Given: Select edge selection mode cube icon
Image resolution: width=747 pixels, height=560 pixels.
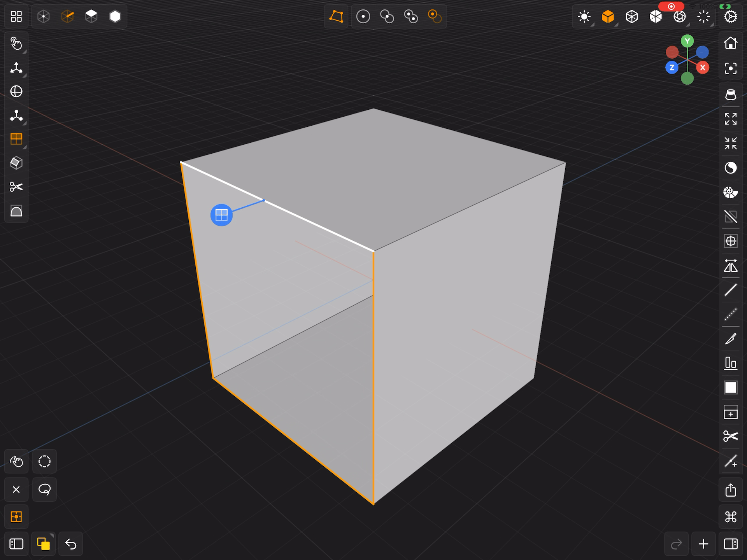Looking at the screenshot, I should click(67, 16).
